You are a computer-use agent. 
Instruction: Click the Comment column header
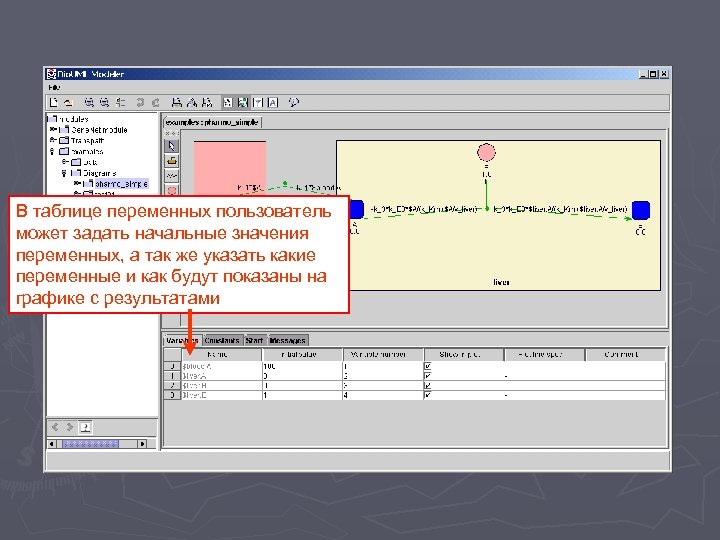[625, 354]
